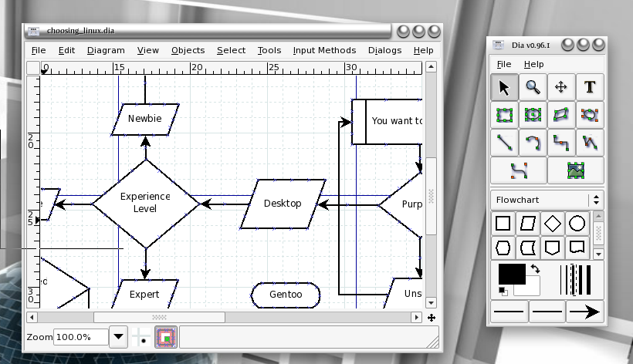Open the zoom percentage dropdown arrow
Screen dimensions: 633x364
pyautogui.click(x=118, y=336)
